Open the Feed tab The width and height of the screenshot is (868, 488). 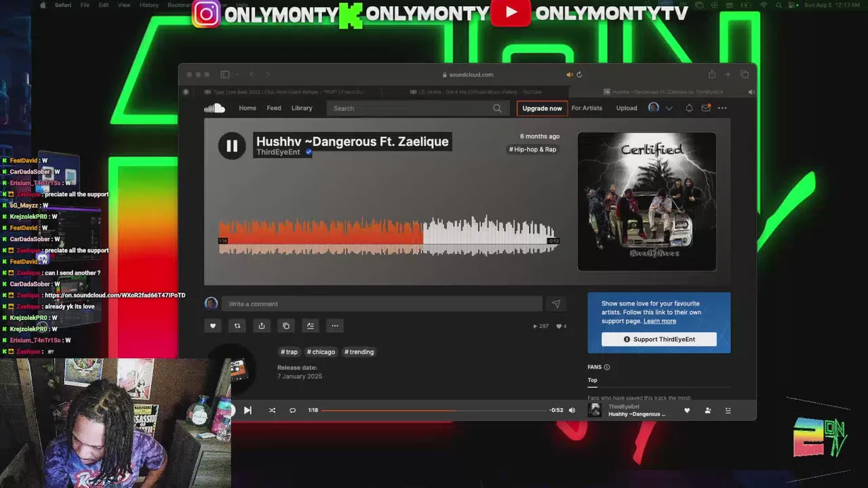tap(274, 108)
